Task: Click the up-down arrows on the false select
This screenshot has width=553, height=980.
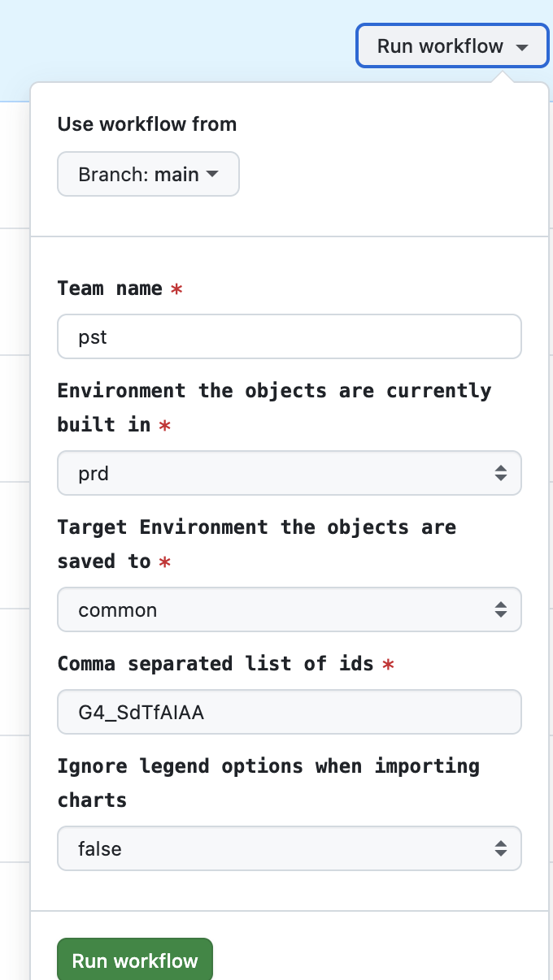Action: [x=501, y=848]
